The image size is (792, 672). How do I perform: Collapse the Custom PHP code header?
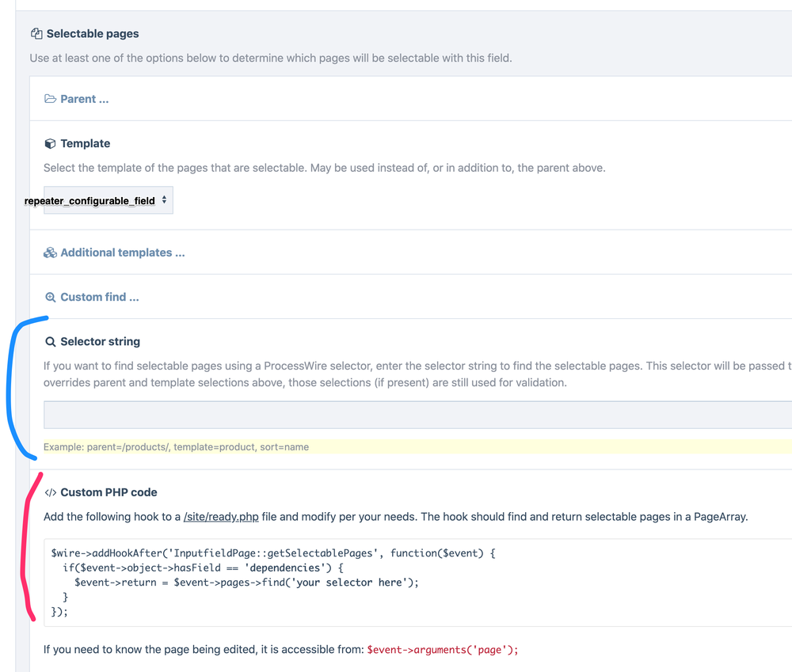[x=109, y=492]
